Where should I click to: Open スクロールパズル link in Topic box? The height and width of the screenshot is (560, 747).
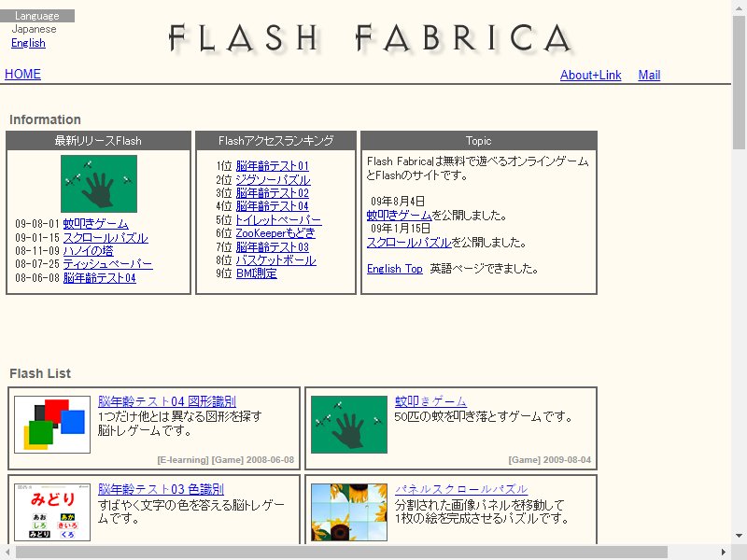coord(409,243)
